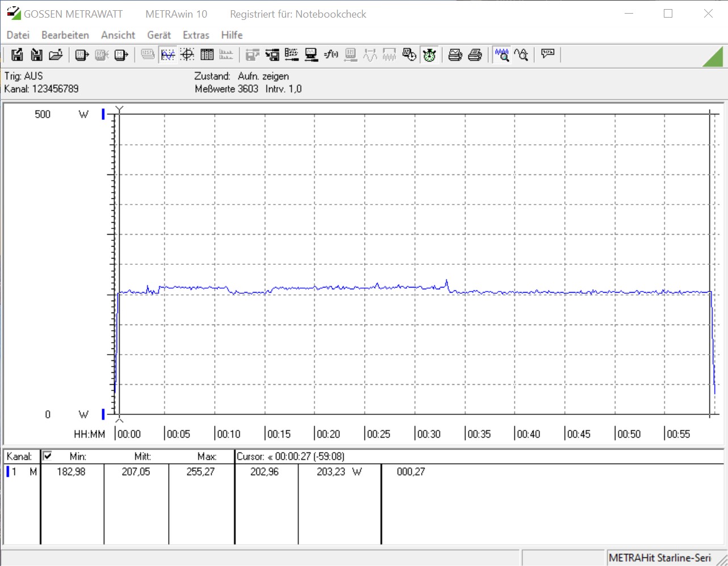
Task: Click the print graph icon
Action: pyautogui.click(x=455, y=55)
